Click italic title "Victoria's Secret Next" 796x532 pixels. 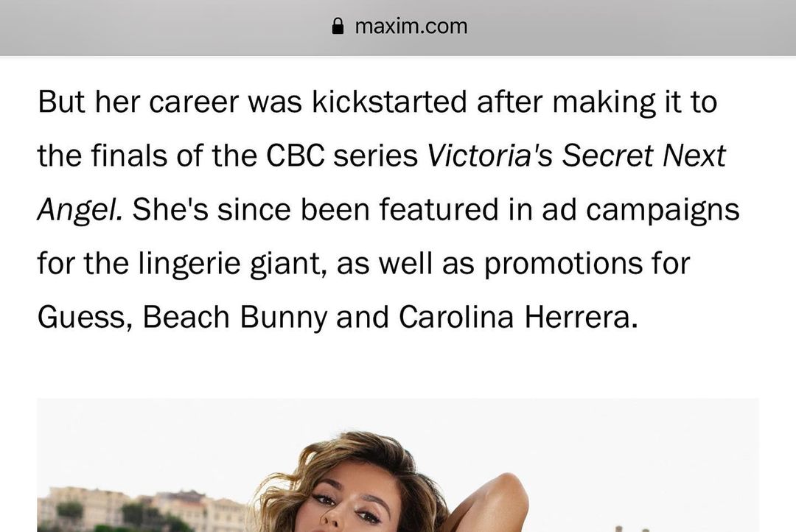[576, 155]
